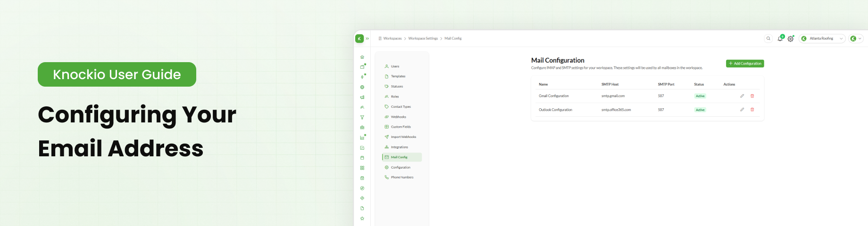Select the Mail Config menu item
868x226 pixels.
[402, 157]
